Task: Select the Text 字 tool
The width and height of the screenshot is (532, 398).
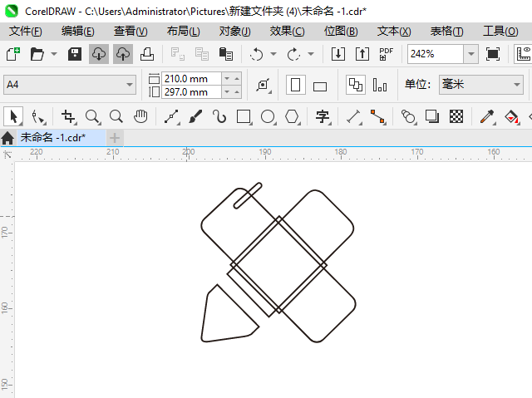Action: click(323, 116)
